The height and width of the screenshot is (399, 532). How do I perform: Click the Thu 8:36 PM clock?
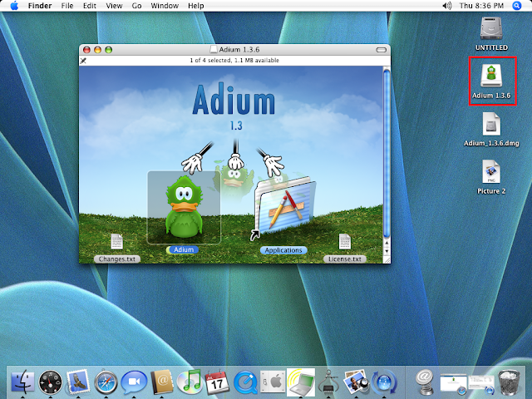coord(481,6)
